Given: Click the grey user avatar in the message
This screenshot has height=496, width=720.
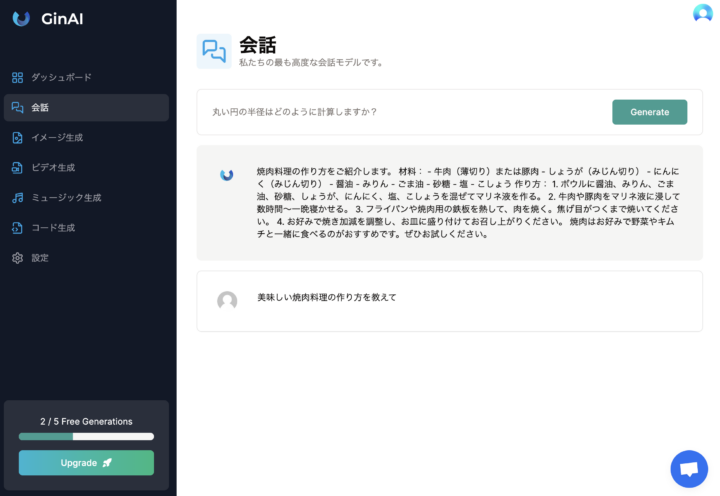Looking at the screenshot, I should coord(227,301).
